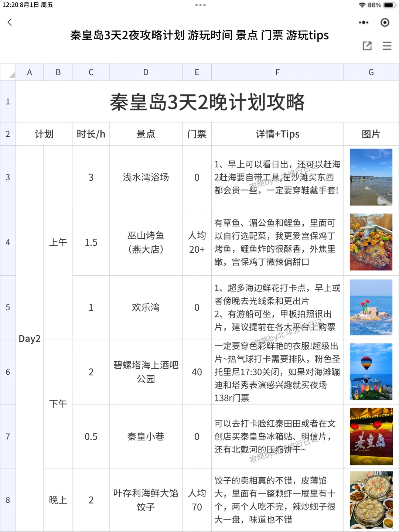Select row 1 header
The height and width of the screenshot is (532, 399).
8,102
